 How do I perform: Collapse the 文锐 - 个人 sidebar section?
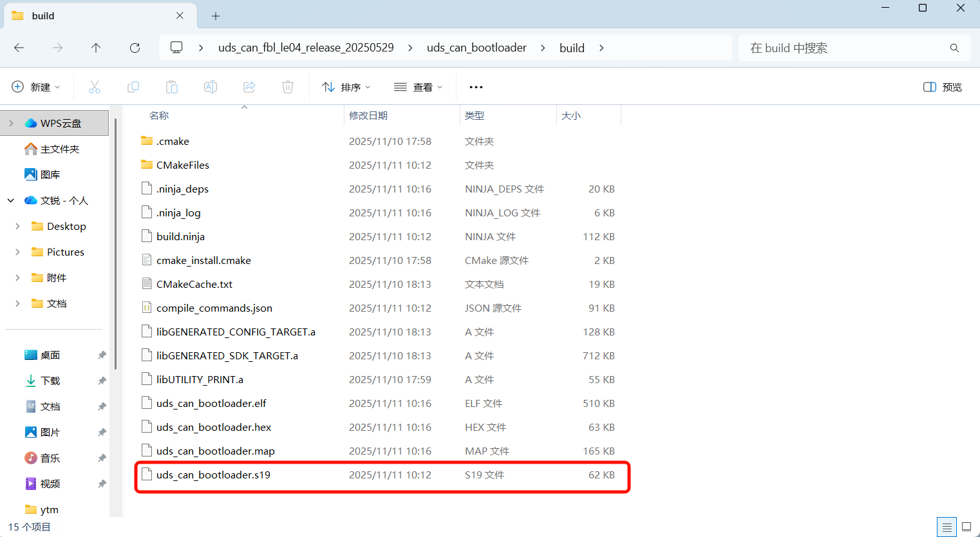[10, 200]
